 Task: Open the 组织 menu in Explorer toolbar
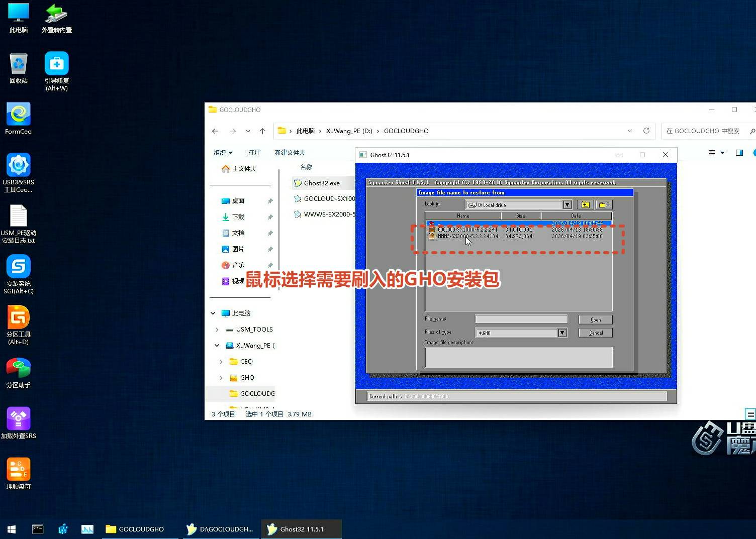(223, 153)
